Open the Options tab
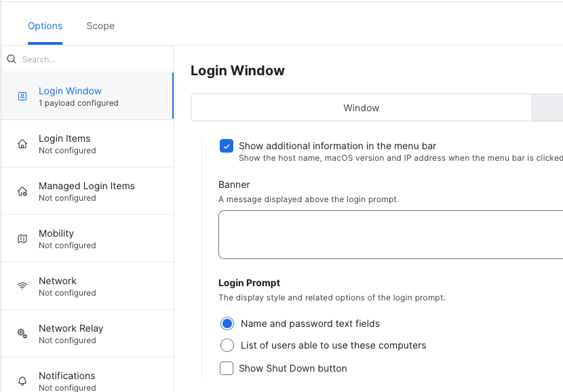Screen dimensions: 563x392 coord(45,26)
